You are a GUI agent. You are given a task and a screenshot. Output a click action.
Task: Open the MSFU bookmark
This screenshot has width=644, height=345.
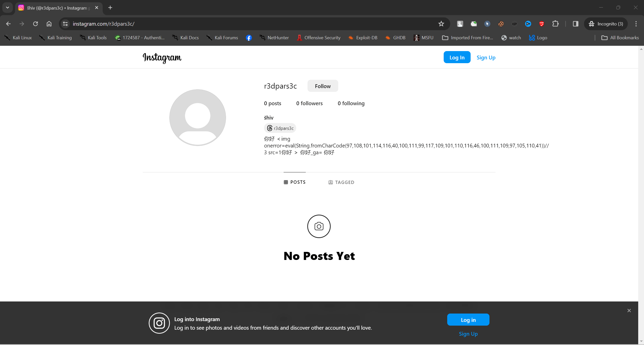click(424, 38)
